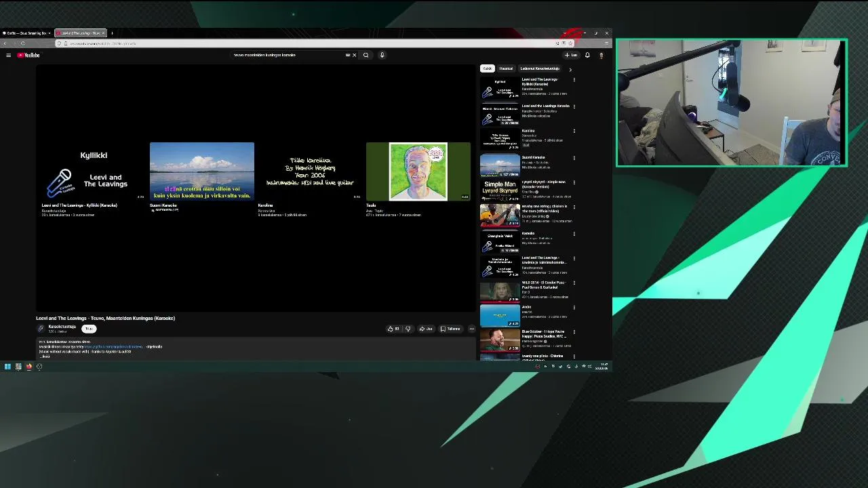Select the Leevi and The Leavings browser tab

click(80, 33)
